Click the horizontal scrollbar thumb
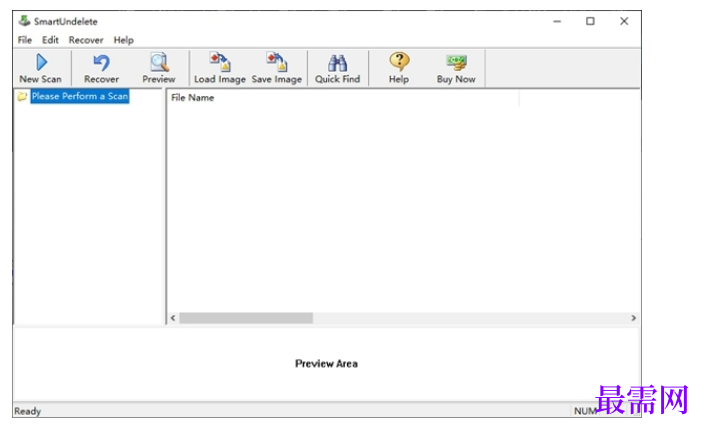 pyautogui.click(x=246, y=318)
